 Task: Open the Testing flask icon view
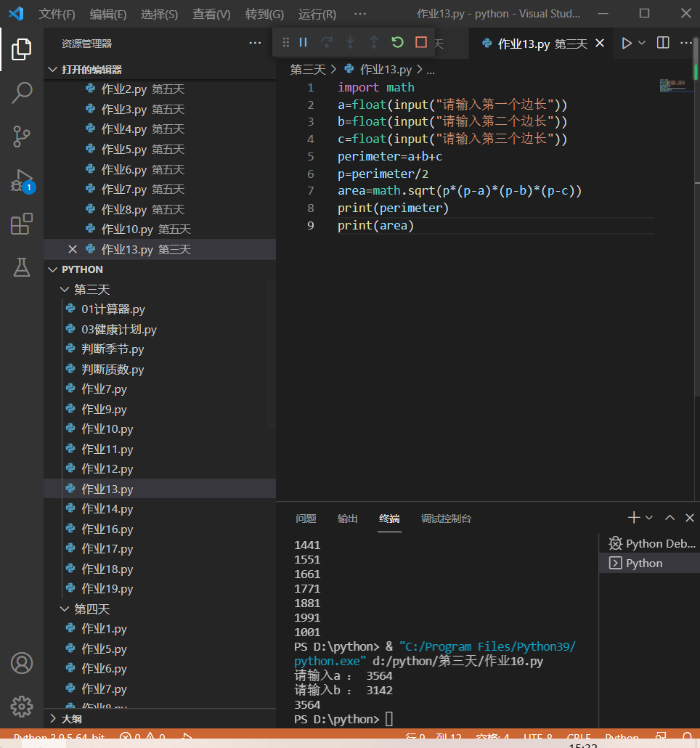(22, 267)
